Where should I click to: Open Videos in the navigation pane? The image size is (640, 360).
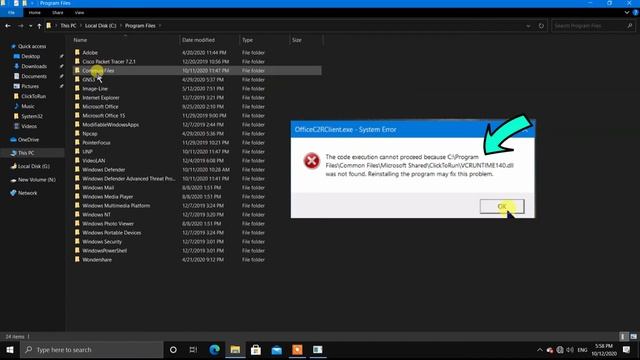[x=29, y=126]
